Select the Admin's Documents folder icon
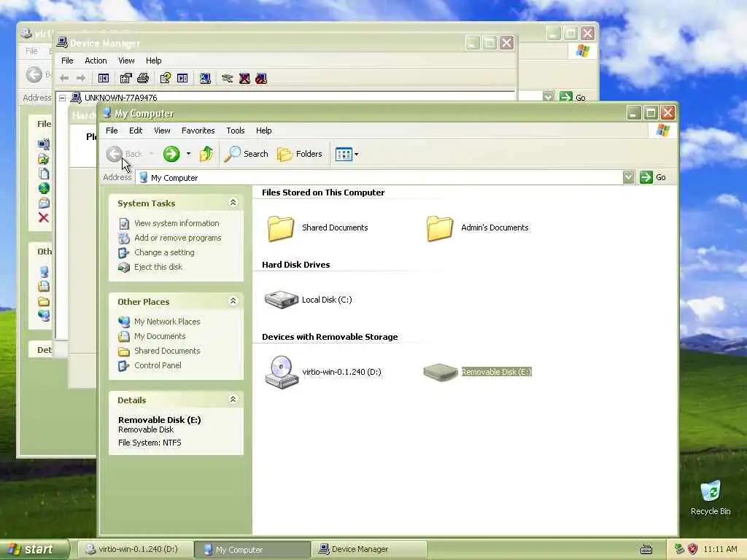Screen dimensions: 747x560 click(440, 228)
